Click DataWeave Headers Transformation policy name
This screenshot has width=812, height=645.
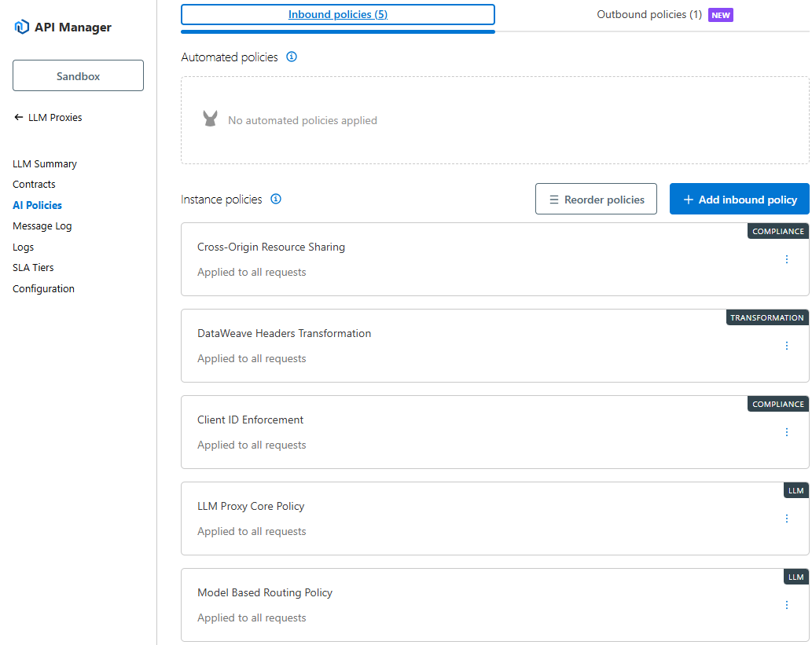tap(284, 333)
